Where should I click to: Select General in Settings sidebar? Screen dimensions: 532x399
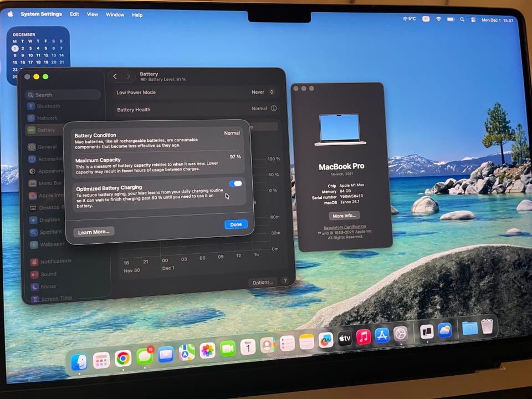[47, 147]
